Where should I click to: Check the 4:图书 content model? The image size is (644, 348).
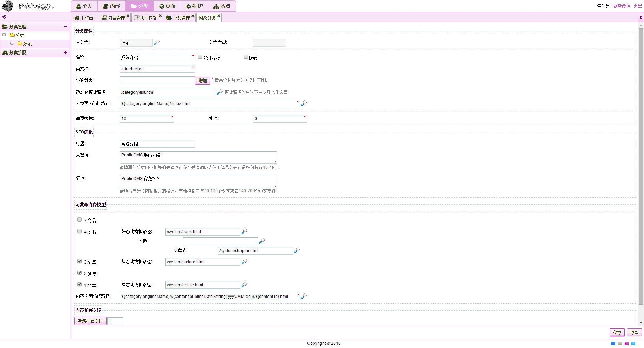(x=80, y=231)
